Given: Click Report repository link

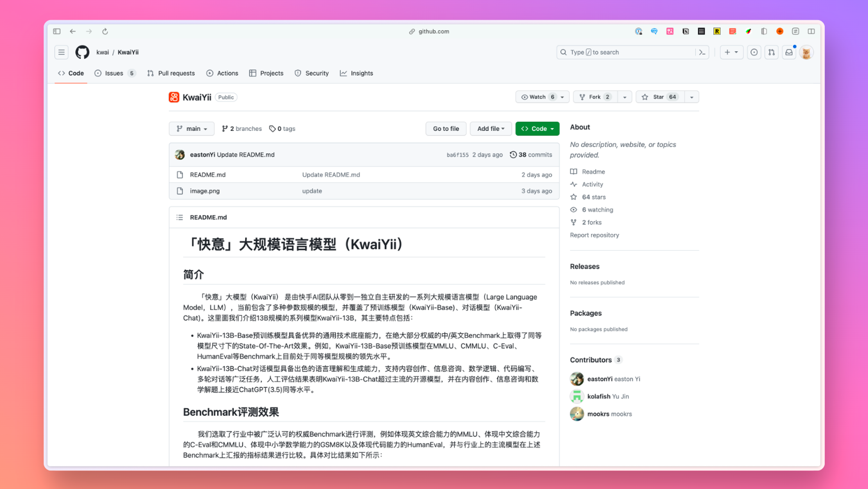Looking at the screenshot, I should 594,235.
